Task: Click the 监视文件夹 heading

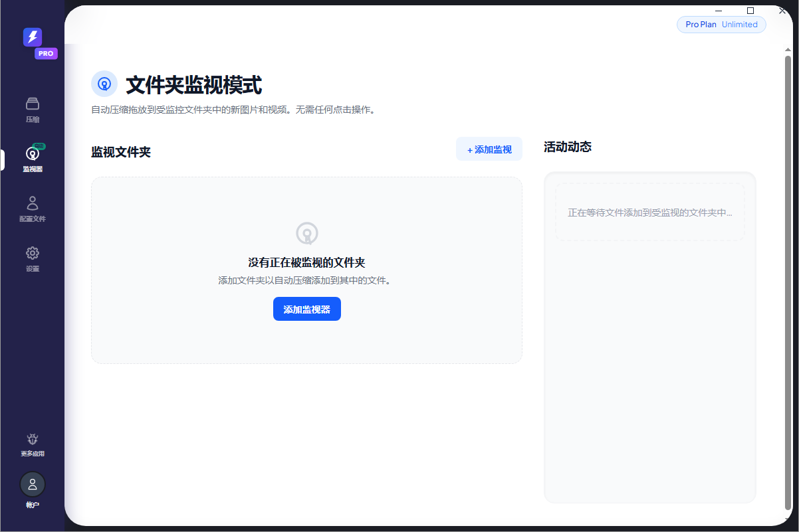Action: (x=121, y=152)
